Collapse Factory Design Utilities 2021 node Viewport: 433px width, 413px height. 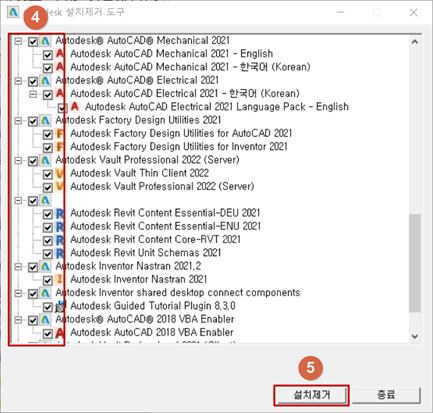tap(18, 121)
